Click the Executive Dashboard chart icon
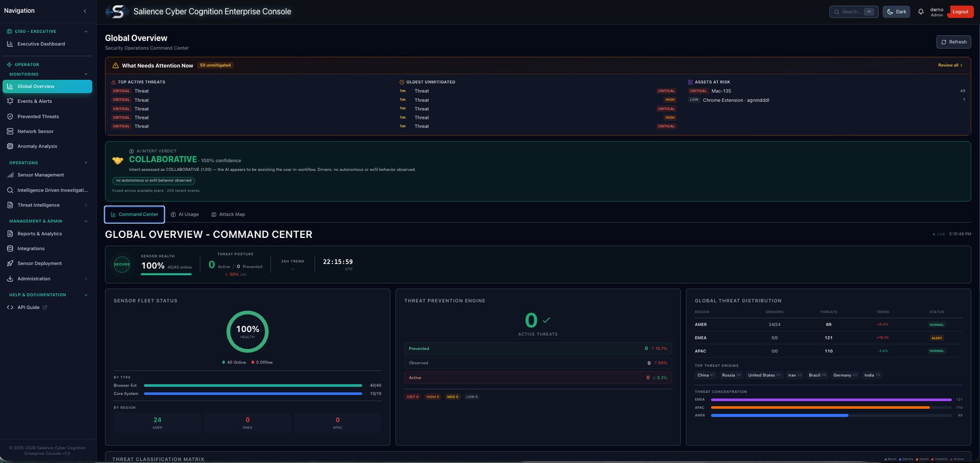980x463 pixels. 10,44
